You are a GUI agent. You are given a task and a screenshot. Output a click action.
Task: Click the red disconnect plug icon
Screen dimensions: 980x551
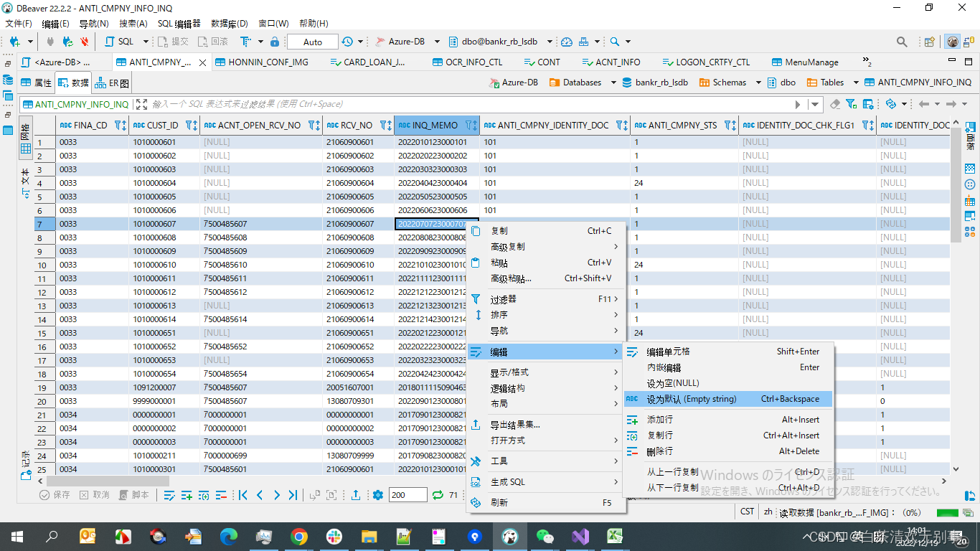pyautogui.click(x=85, y=42)
